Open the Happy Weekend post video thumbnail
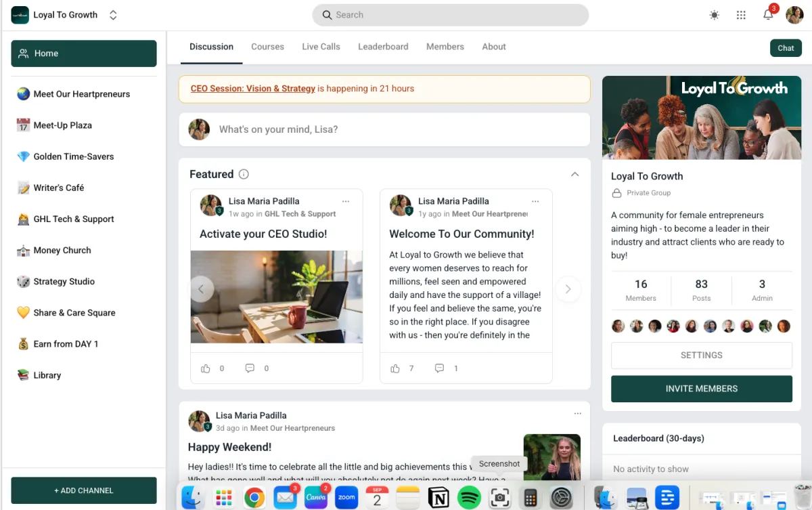This screenshot has width=812, height=510. (x=552, y=457)
